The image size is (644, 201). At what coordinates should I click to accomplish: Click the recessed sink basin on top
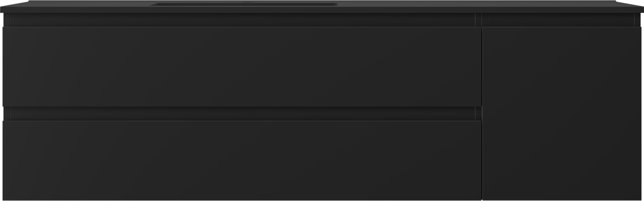tap(243, 4)
